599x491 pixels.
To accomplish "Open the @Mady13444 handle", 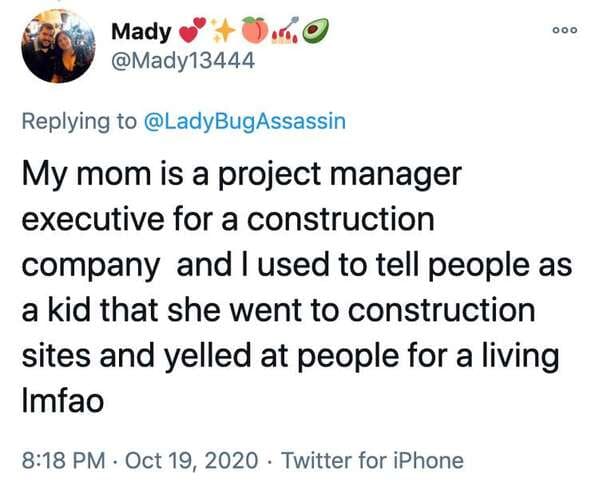I will click(183, 60).
